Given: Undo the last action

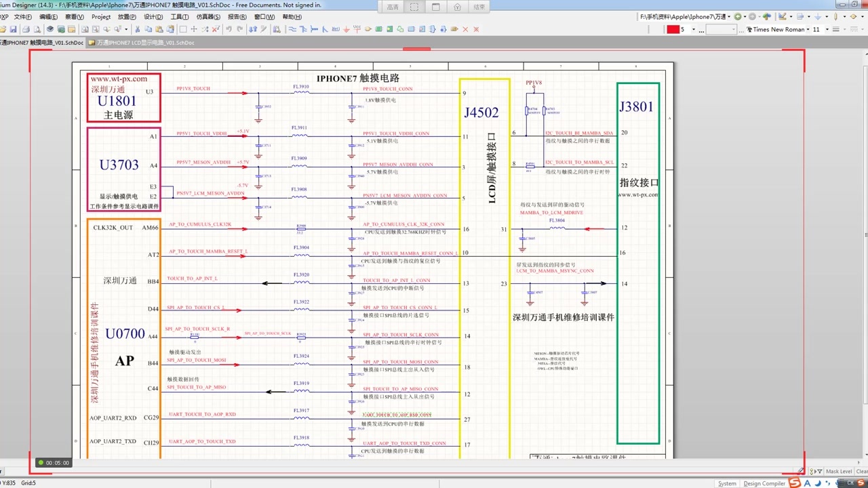Looking at the screenshot, I should (229, 29).
